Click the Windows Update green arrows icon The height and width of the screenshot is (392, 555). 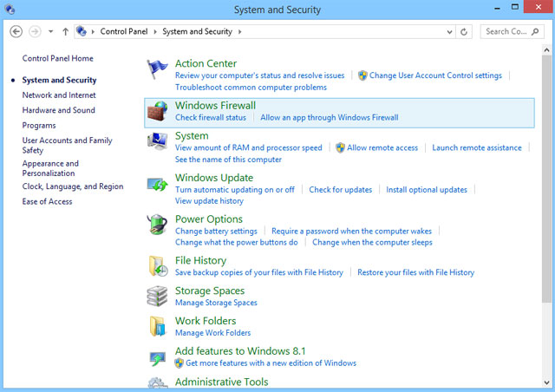(x=158, y=185)
